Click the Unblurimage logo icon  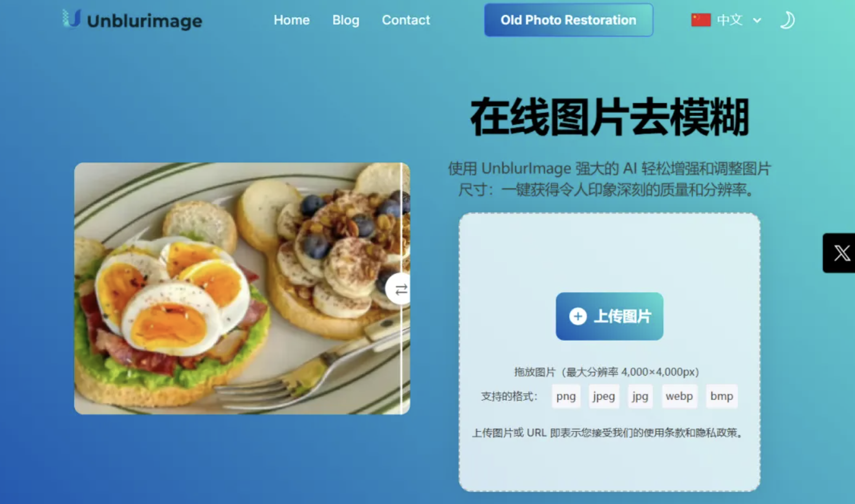click(72, 19)
